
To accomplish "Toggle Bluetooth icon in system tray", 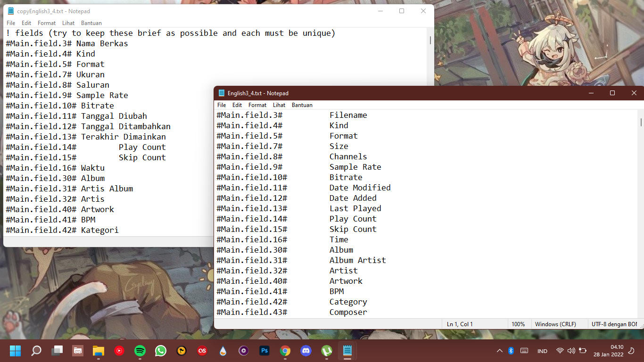I will (511, 351).
